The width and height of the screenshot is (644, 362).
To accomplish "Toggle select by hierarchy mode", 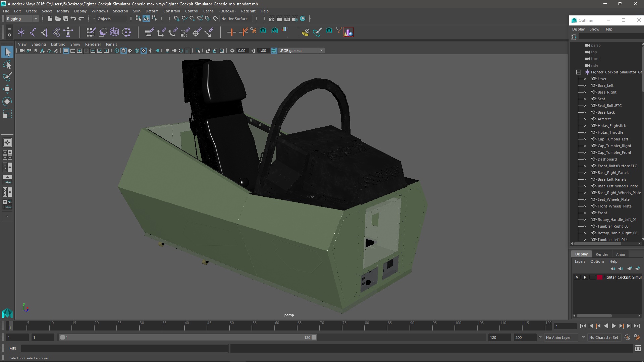I will click(x=138, y=19).
